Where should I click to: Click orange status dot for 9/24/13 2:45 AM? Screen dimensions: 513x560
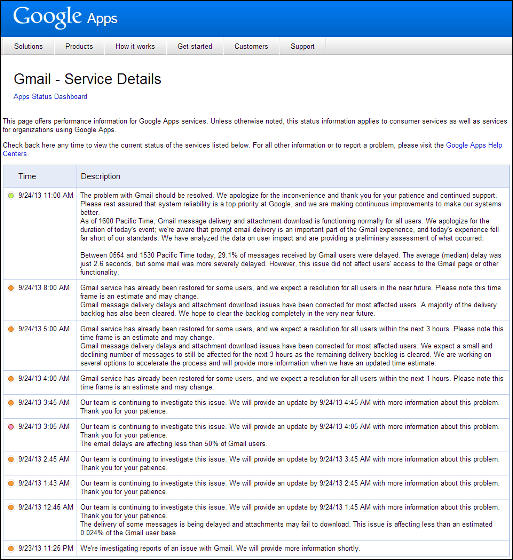click(x=11, y=459)
